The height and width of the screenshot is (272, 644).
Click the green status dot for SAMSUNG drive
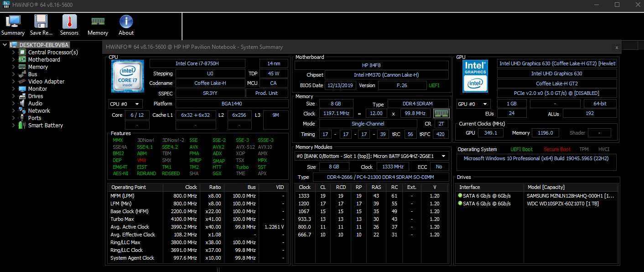460,196
